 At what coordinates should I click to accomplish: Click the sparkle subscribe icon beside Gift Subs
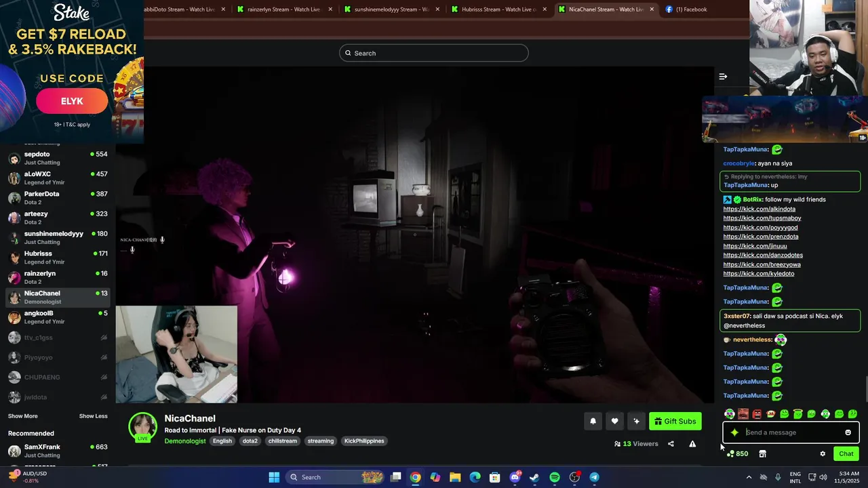pos(636,421)
